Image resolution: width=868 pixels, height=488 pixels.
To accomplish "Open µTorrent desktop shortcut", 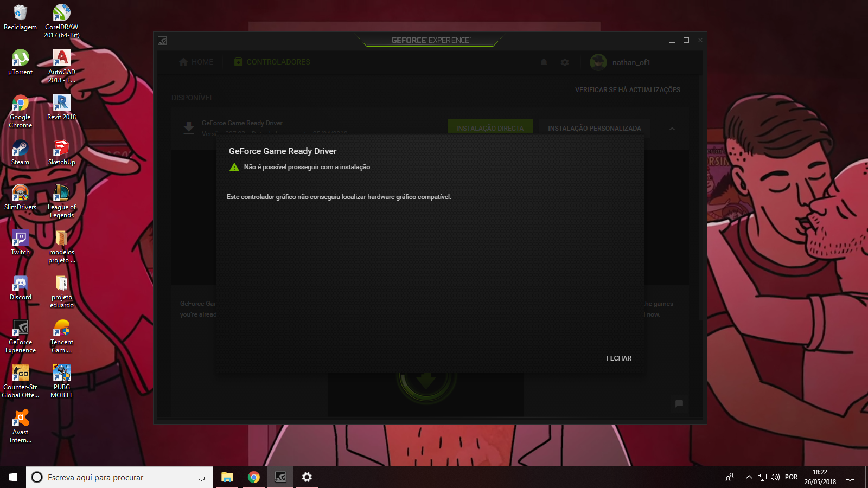I will click(20, 62).
